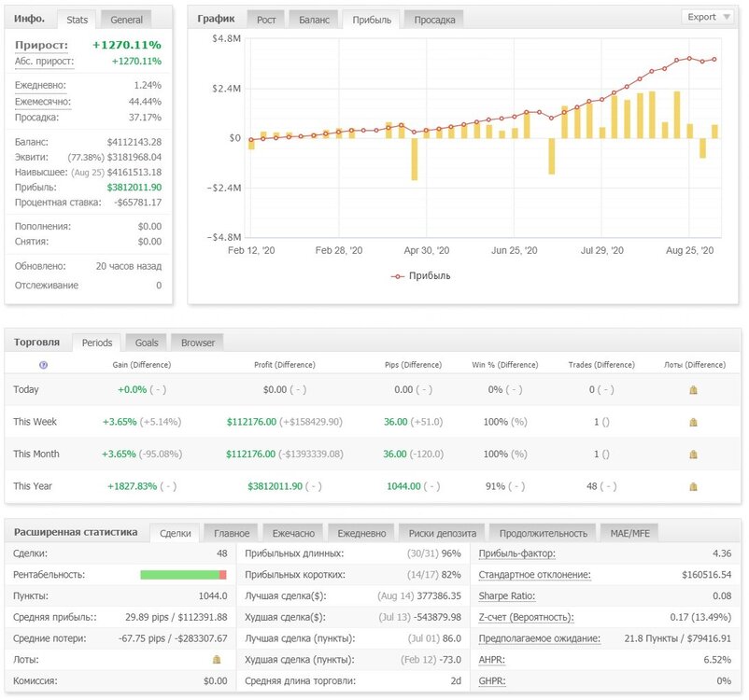This screenshot has width=749, height=700.
Task: Switch to the General tab
Action: [126, 20]
